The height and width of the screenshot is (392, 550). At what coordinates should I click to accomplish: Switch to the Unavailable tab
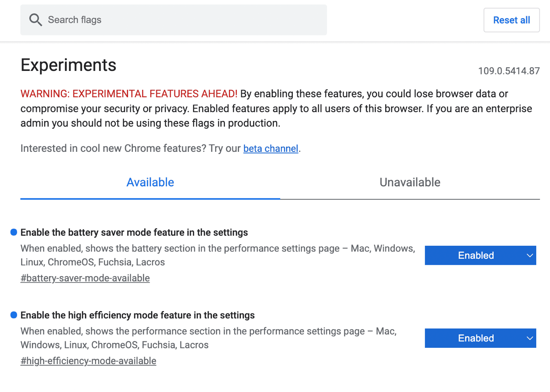click(410, 183)
